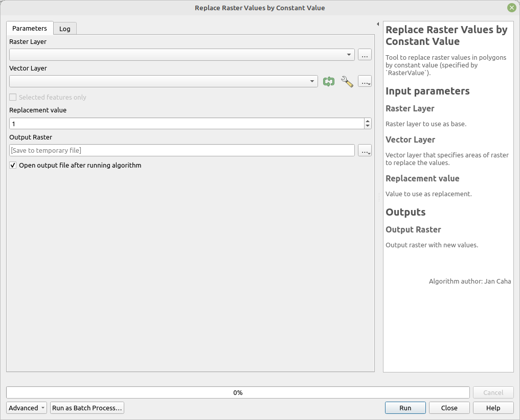Screen dimensions: 520x420
Task: Enable the Selected features only checkbox
Action: click(x=12, y=97)
